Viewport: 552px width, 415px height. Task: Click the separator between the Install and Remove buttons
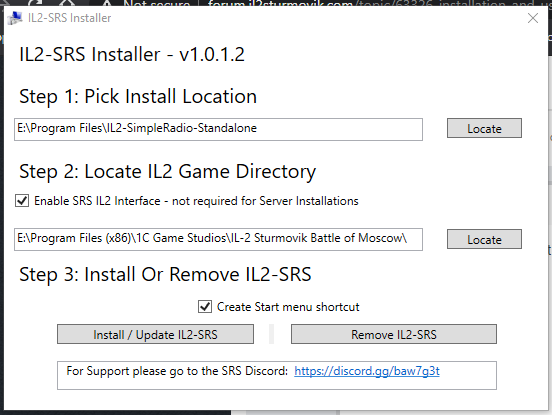(x=271, y=334)
